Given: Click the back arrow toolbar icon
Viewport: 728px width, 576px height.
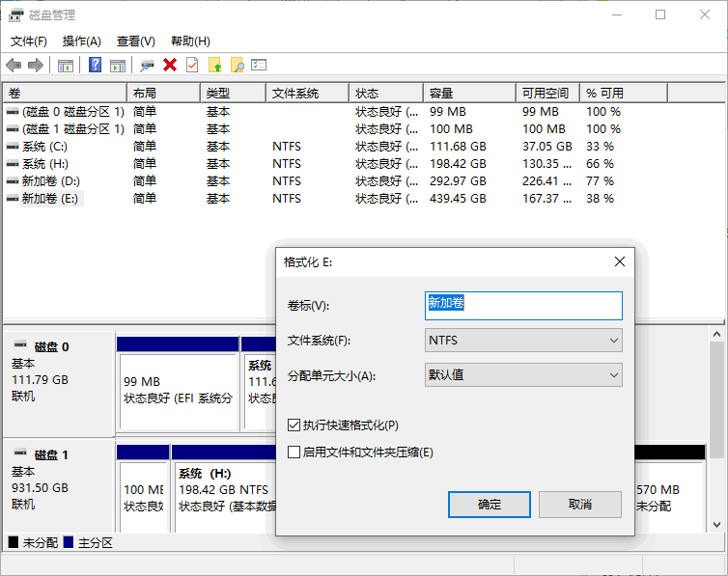Looking at the screenshot, I should point(14,65).
